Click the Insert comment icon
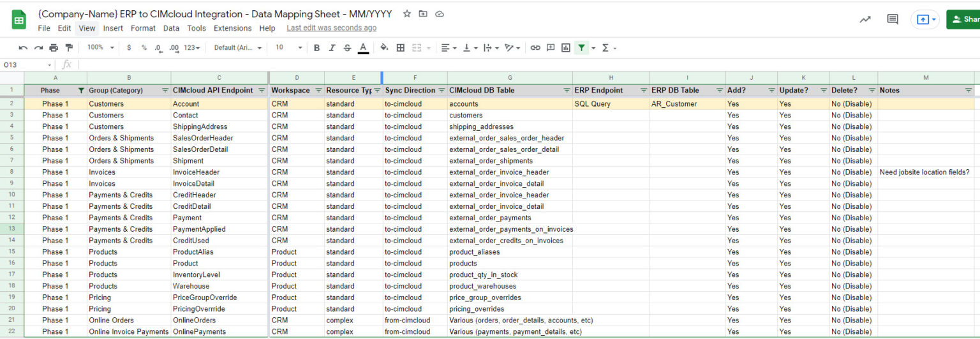This screenshot has height=339, width=980. coord(551,48)
